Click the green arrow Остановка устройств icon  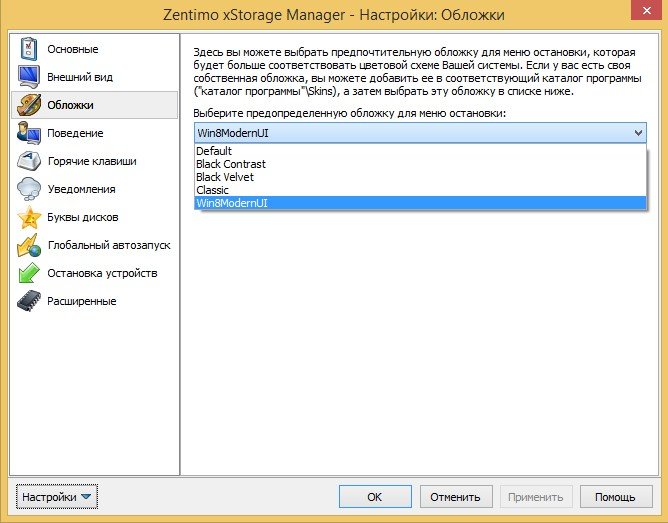[28, 273]
